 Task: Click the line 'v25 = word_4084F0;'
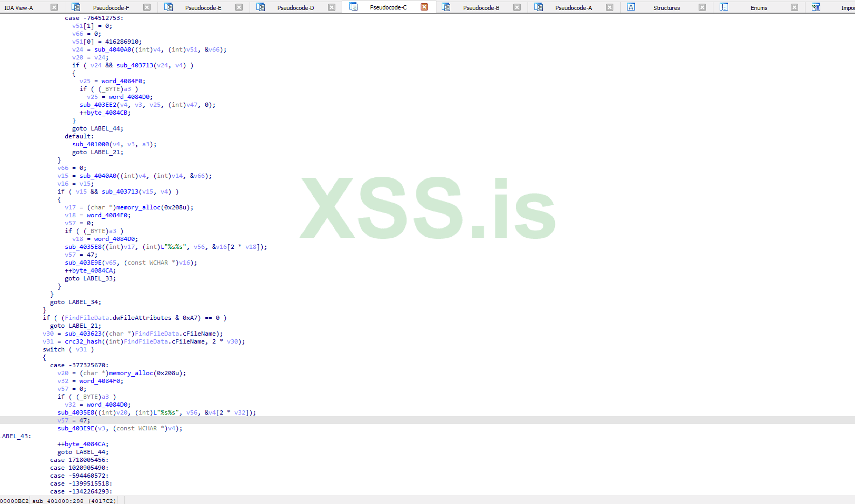pyautogui.click(x=113, y=81)
